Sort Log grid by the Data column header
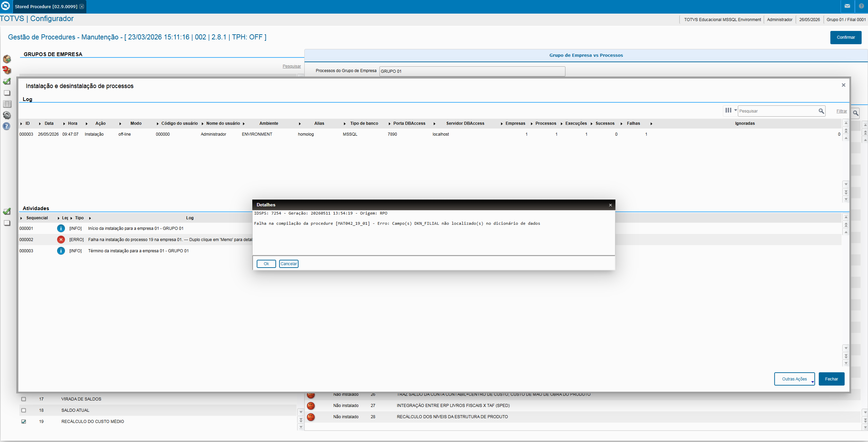This screenshot has width=868, height=442. [49, 123]
